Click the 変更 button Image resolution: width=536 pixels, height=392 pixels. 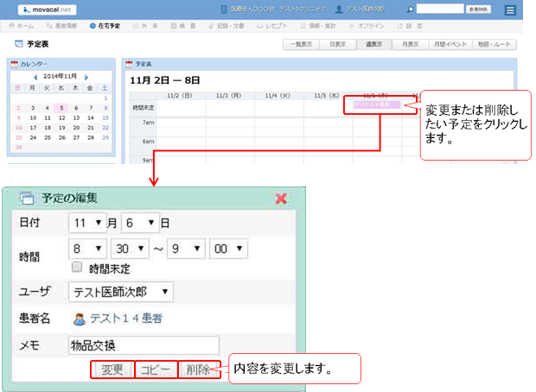(x=111, y=370)
